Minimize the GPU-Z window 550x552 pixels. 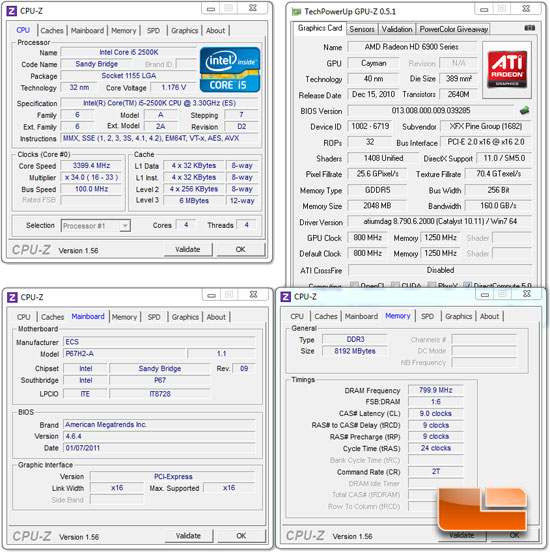pos(484,9)
